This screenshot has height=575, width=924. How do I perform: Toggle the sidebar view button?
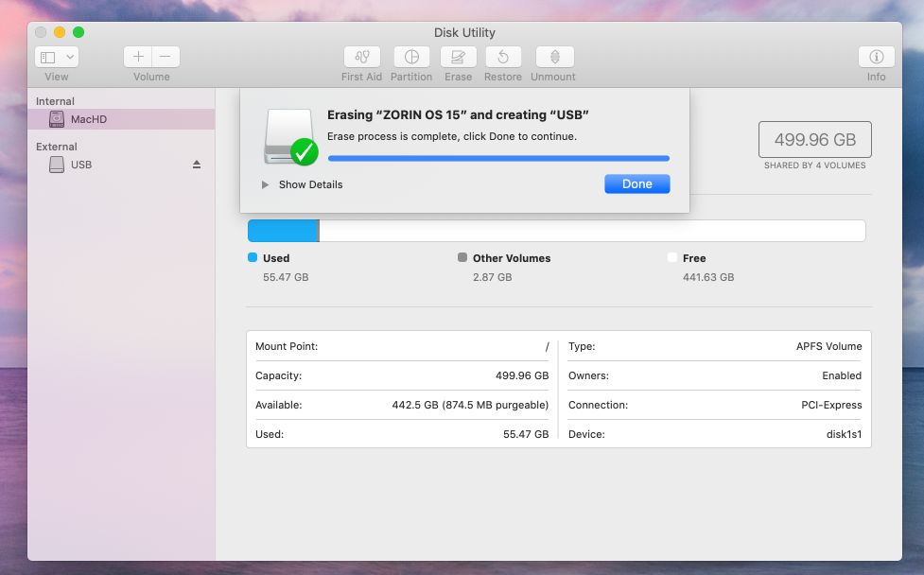tap(48, 57)
